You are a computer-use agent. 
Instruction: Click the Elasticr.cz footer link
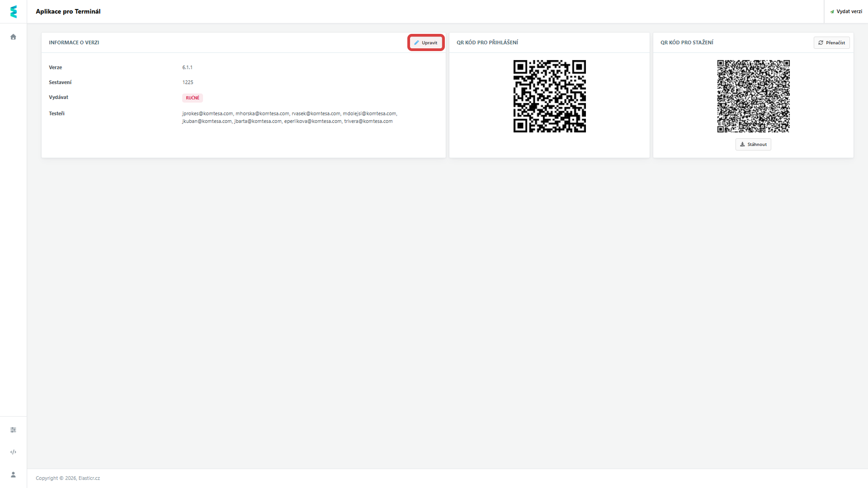[89, 478]
